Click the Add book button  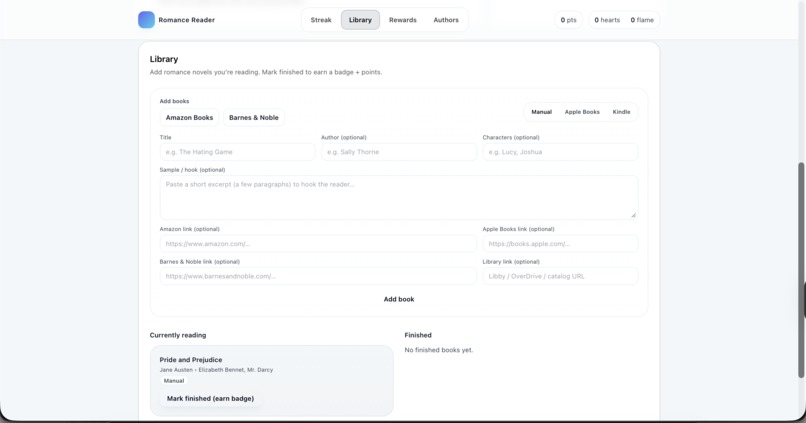coord(399,299)
